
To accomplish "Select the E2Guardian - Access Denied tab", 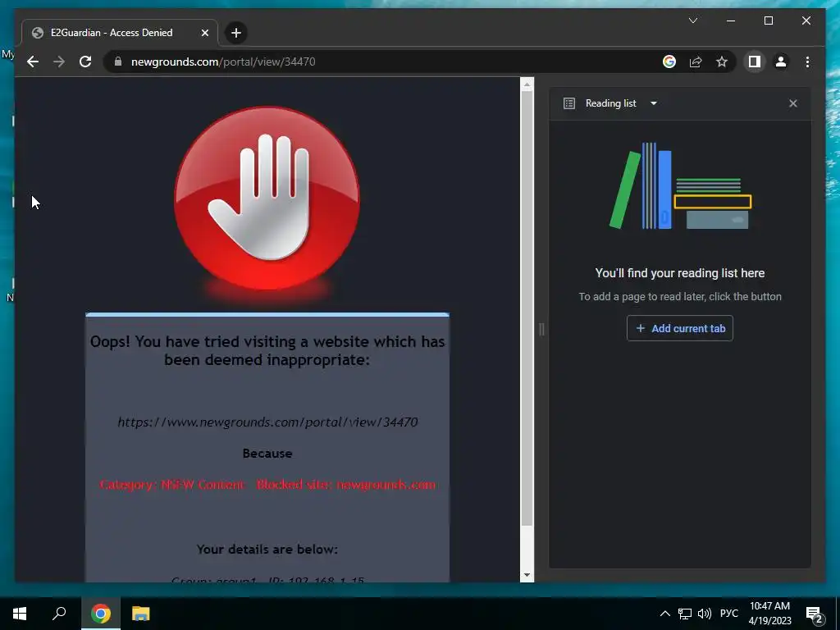I will pyautogui.click(x=120, y=33).
